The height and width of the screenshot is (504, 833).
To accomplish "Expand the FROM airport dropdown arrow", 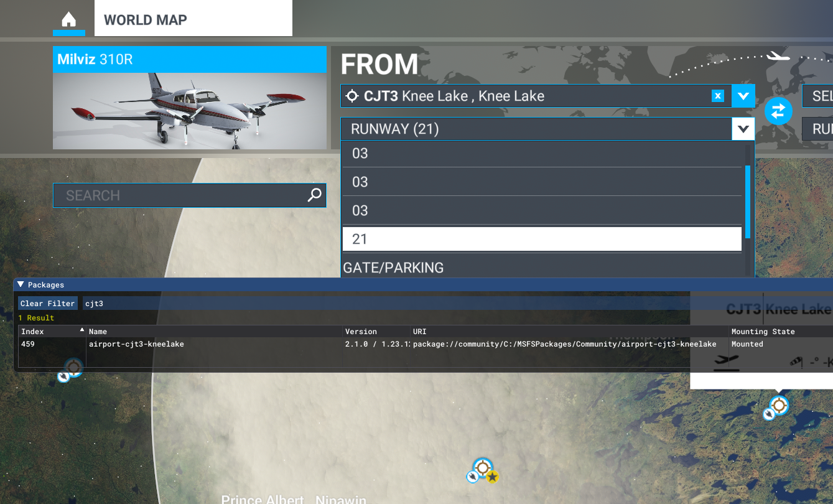I will [x=743, y=96].
